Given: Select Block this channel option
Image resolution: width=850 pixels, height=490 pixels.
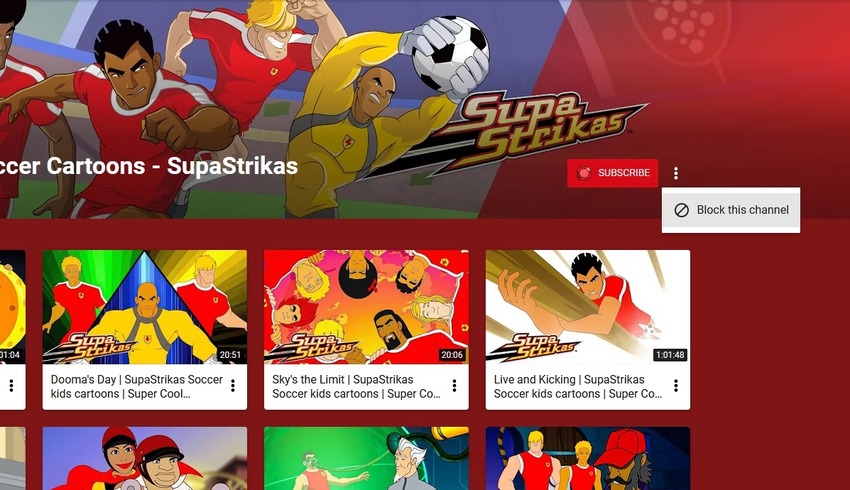Looking at the screenshot, I should pos(731,210).
